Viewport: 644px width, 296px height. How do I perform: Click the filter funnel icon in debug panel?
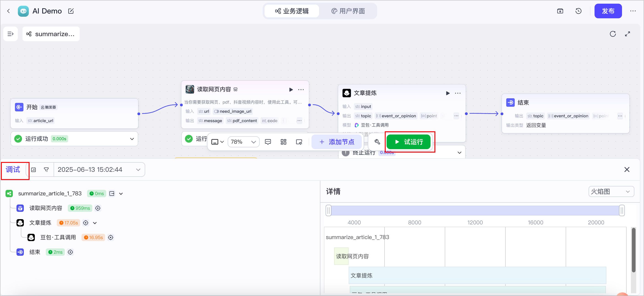click(x=46, y=170)
